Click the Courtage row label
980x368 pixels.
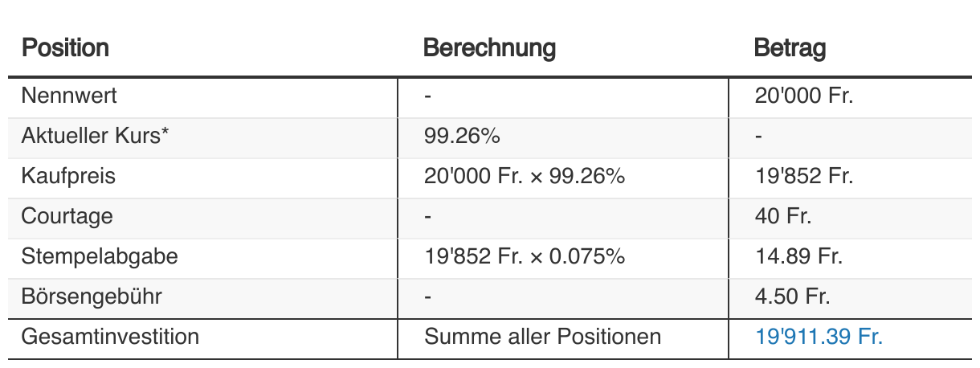coord(67,216)
